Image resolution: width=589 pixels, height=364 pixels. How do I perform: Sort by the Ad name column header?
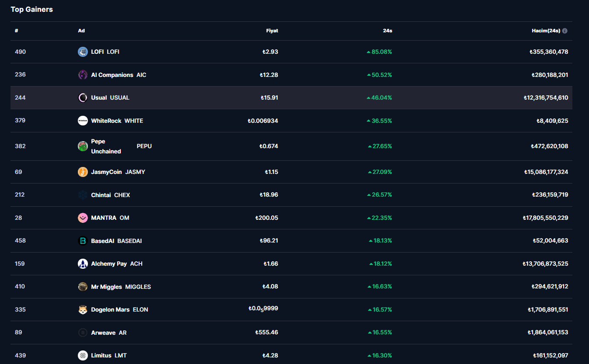pyautogui.click(x=81, y=31)
